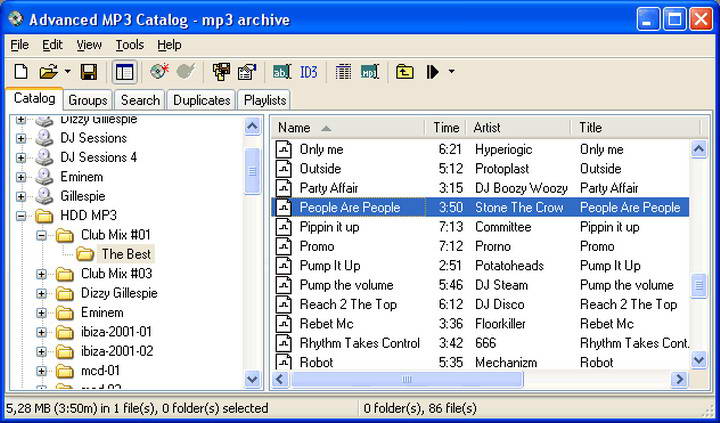Screen dimensions: 720x423
Task: Click file list horizontal scroll right arrow
Action: click(x=679, y=379)
